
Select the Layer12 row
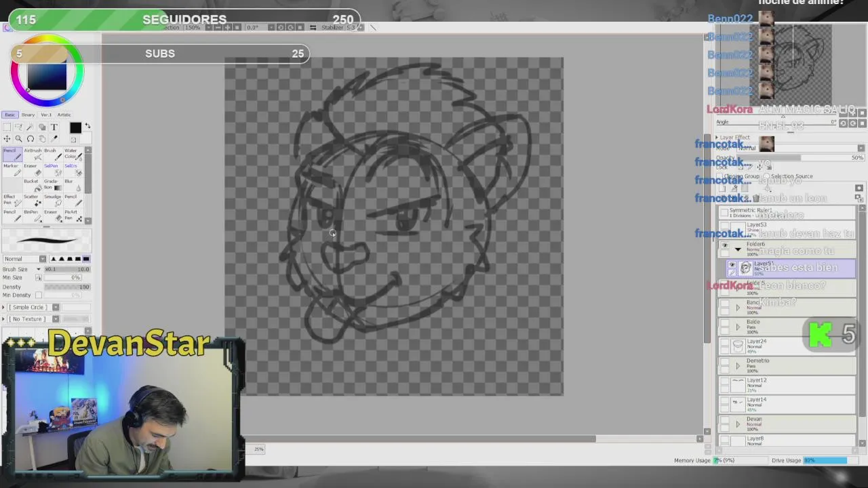click(787, 385)
